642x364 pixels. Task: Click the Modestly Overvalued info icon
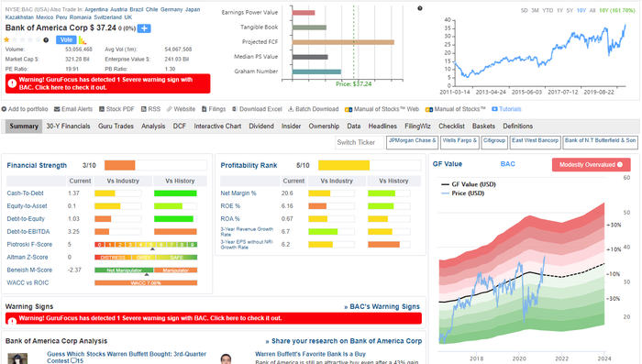click(620, 165)
